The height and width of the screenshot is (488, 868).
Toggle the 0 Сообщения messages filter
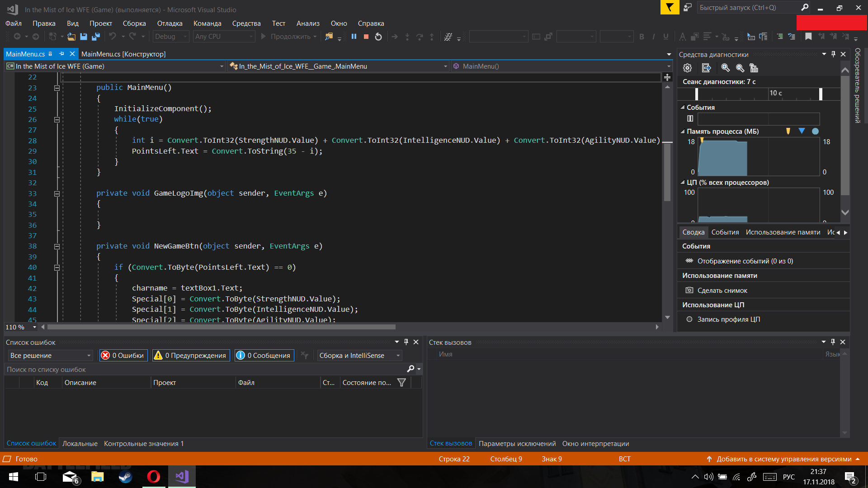(x=264, y=355)
